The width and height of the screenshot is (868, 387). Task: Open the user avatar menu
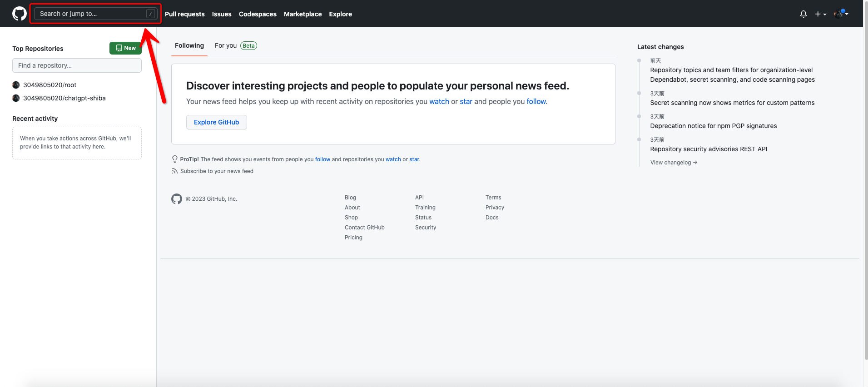(841, 14)
